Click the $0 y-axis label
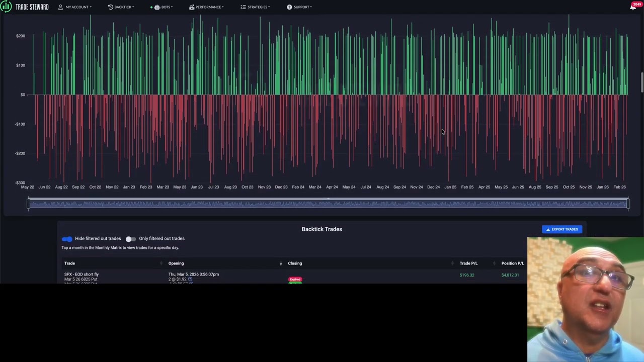 point(23,95)
